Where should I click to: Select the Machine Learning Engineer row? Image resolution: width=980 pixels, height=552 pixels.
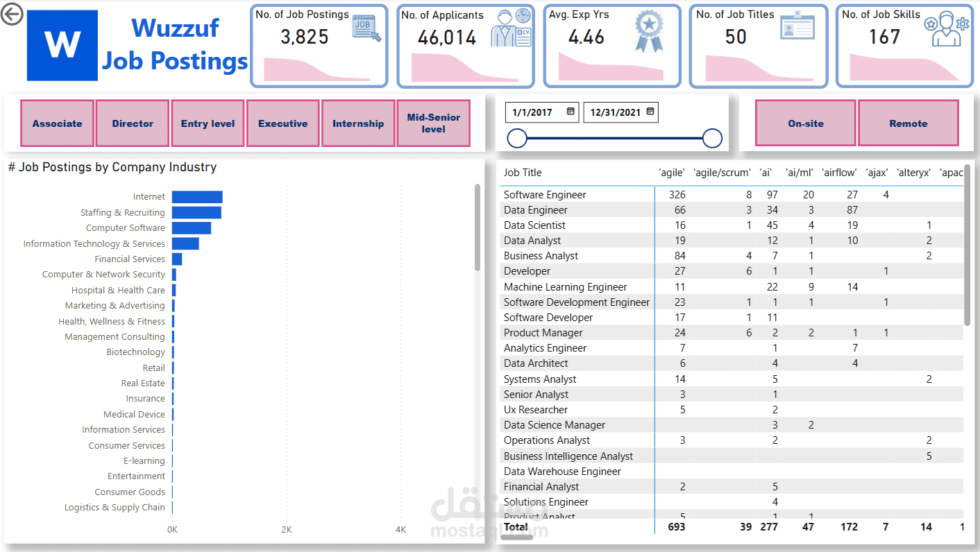[732, 287]
